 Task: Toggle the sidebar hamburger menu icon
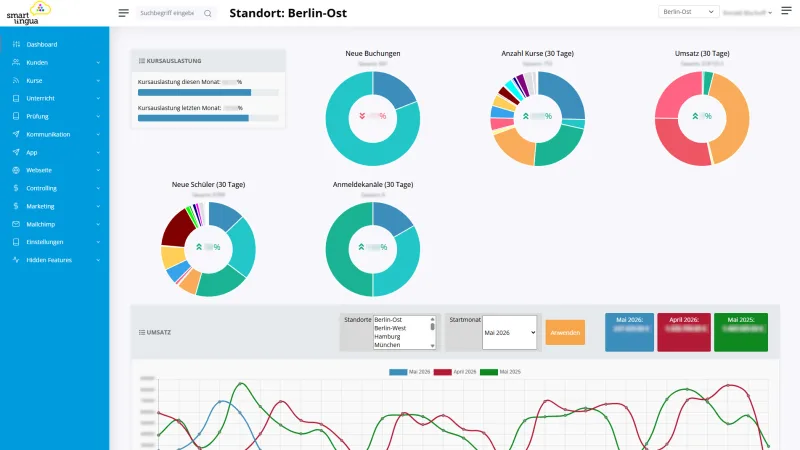[x=123, y=13]
